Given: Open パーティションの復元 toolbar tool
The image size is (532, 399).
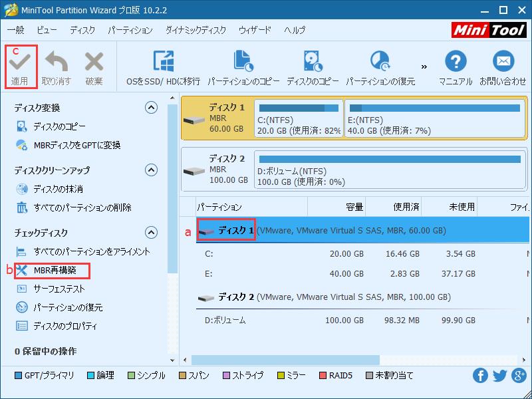Looking at the screenshot, I should [380, 68].
